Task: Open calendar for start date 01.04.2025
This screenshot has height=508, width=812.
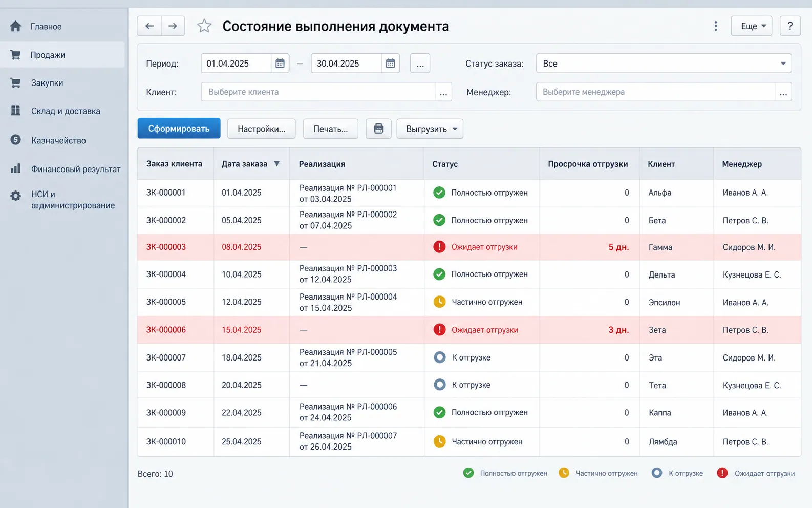Action: click(280, 63)
